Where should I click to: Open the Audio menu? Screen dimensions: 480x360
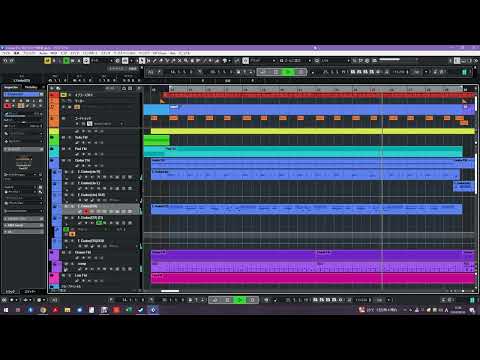[44, 53]
